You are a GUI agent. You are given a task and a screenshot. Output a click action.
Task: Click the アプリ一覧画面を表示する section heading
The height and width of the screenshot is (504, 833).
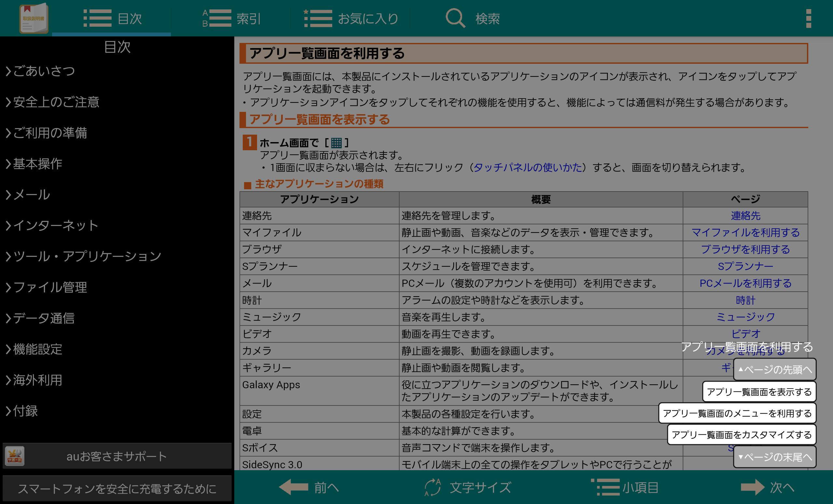(320, 120)
